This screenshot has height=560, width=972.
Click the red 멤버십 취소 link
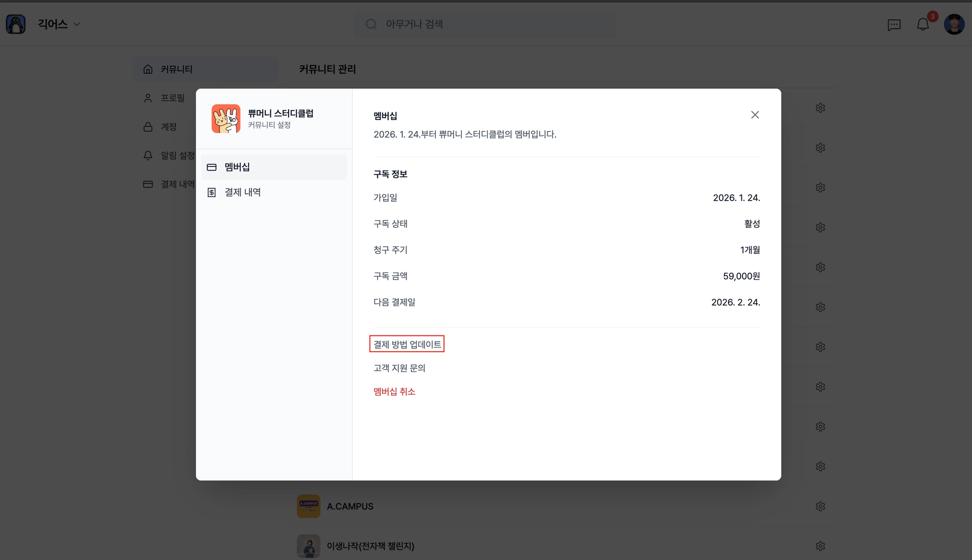coord(394,392)
